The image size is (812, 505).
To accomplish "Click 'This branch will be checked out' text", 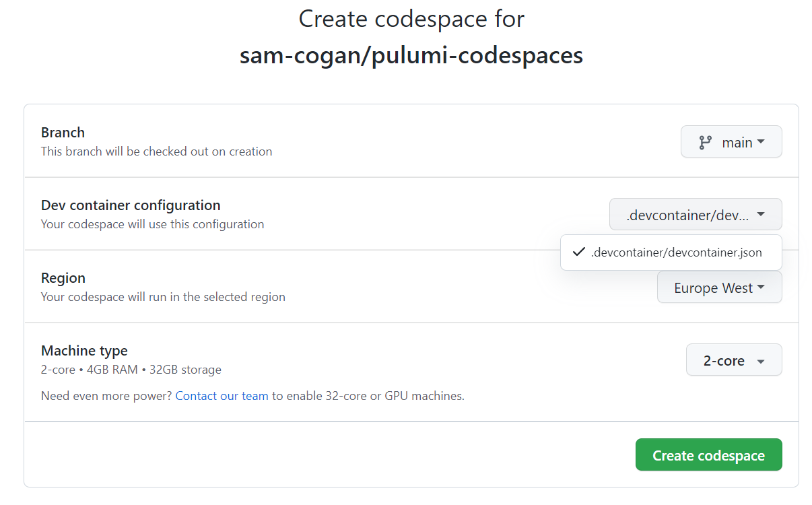I will tap(157, 151).
